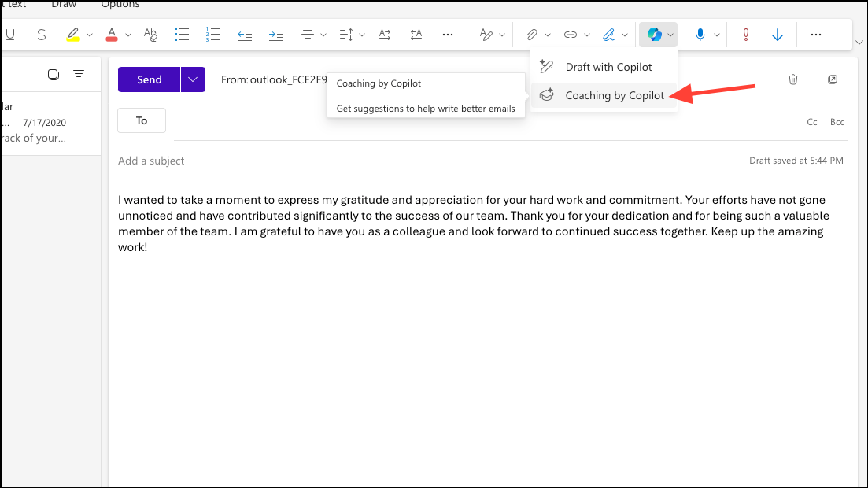The width and height of the screenshot is (868, 488).
Task: Clear text formatting icon
Action: tap(150, 35)
